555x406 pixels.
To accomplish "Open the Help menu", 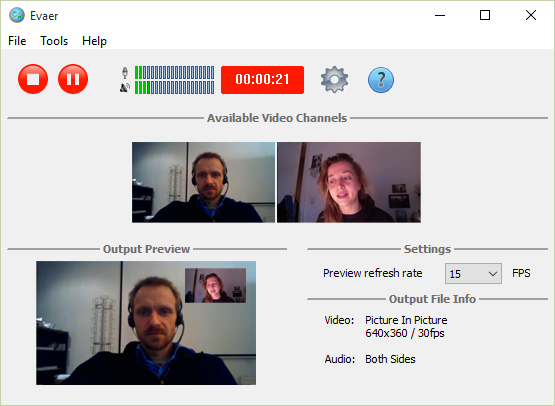I will click(94, 41).
